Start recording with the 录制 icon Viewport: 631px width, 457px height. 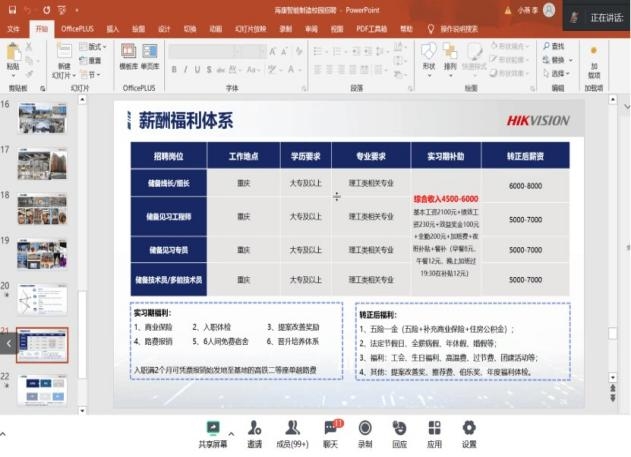pos(365,428)
